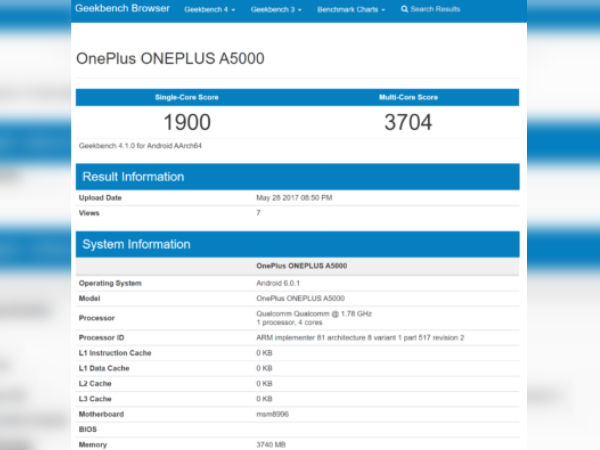Click the Views label

[x=89, y=213]
